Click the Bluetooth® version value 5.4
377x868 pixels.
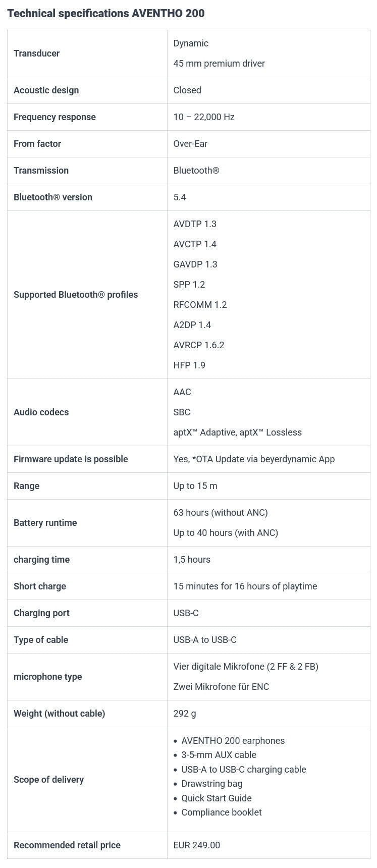180,197
